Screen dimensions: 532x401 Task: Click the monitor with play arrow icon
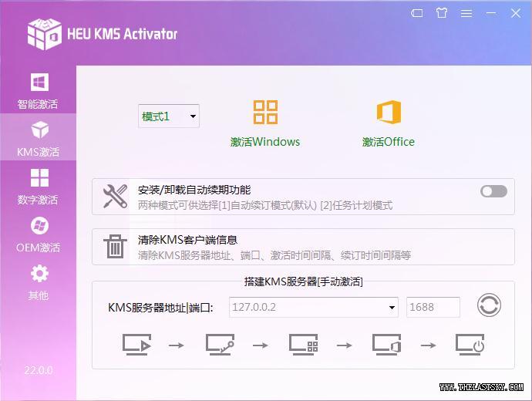[136, 345]
